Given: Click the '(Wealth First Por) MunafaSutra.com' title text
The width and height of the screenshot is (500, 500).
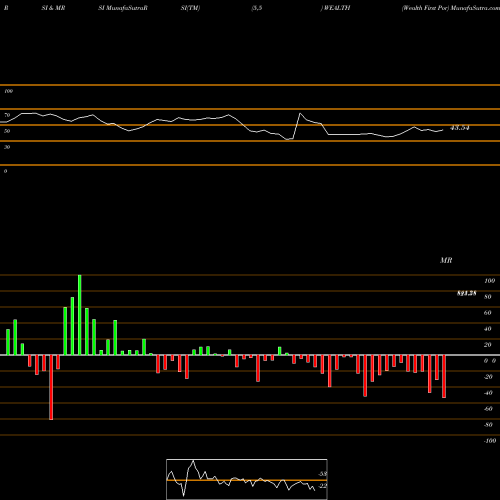Looking at the screenshot, I should click(x=451, y=8).
